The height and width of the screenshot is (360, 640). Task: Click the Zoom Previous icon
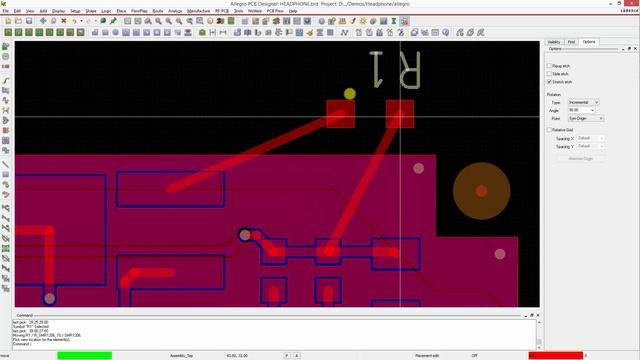(189, 21)
